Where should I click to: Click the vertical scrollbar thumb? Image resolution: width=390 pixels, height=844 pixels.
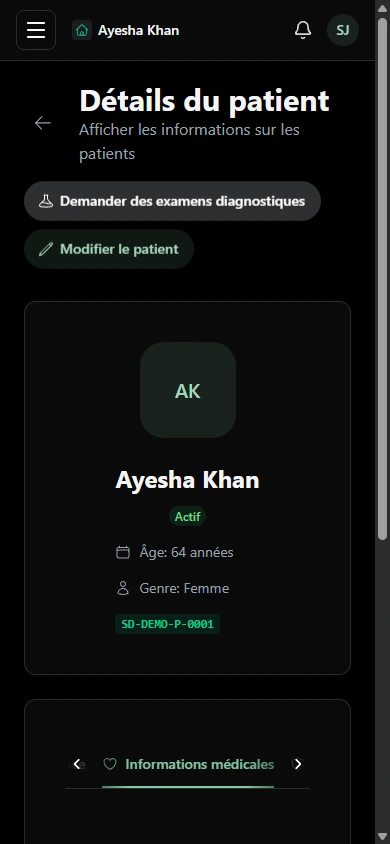click(382, 276)
